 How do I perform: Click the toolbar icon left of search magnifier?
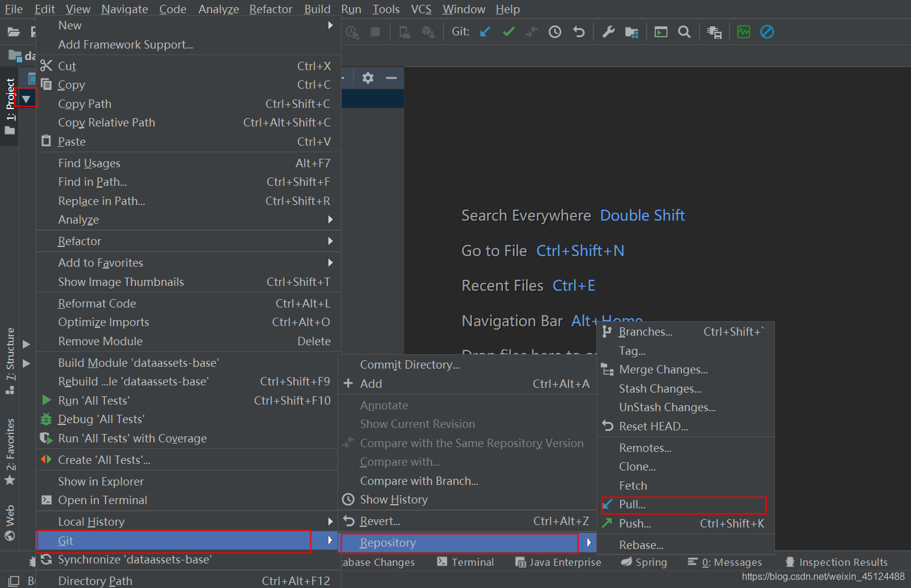click(x=661, y=32)
